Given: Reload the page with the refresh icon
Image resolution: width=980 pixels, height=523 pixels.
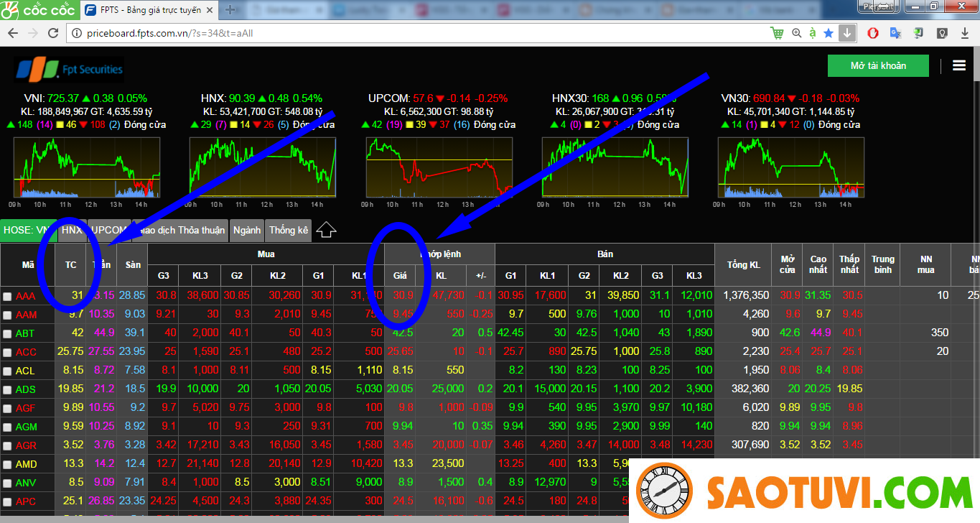Looking at the screenshot, I should click(x=53, y=33).
